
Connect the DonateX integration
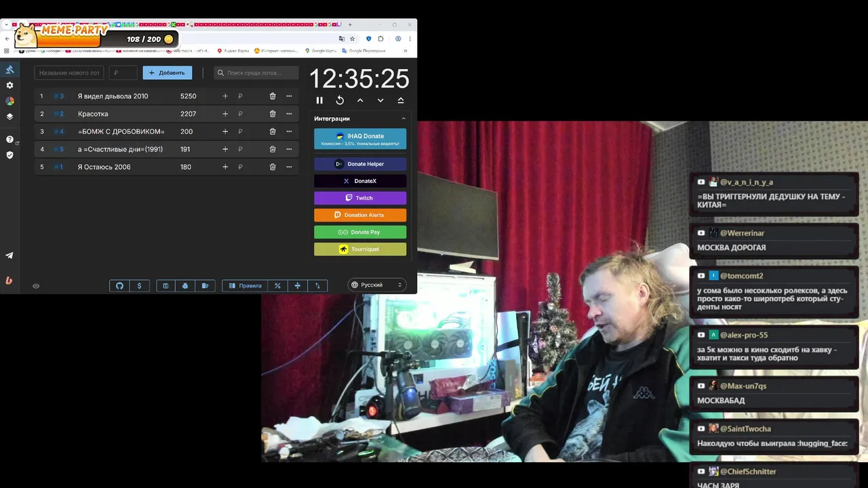[x=360, y=181]
